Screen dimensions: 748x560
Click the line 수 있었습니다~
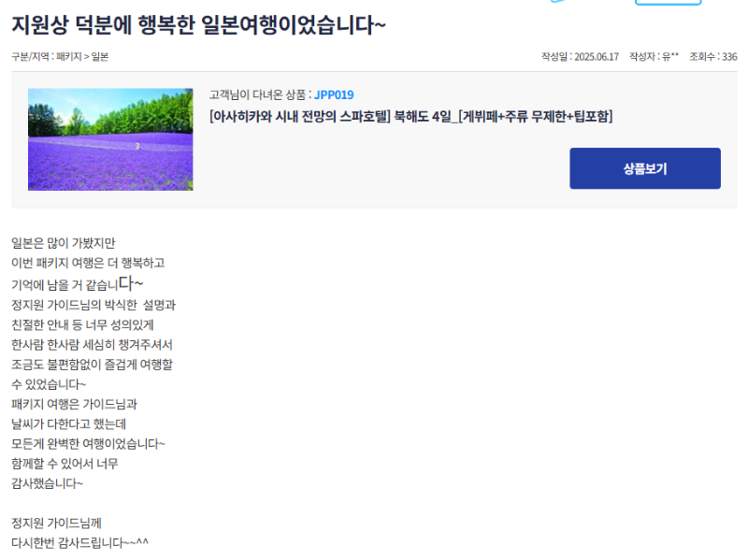coord(49,384)
